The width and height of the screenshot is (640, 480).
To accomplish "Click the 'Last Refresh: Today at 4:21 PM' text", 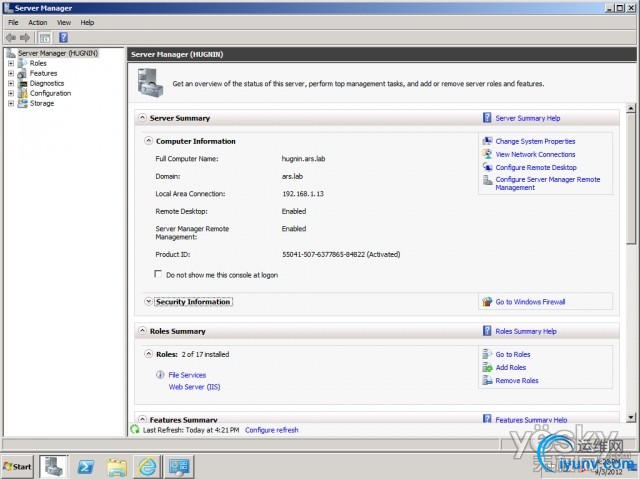I will [191, 430].
